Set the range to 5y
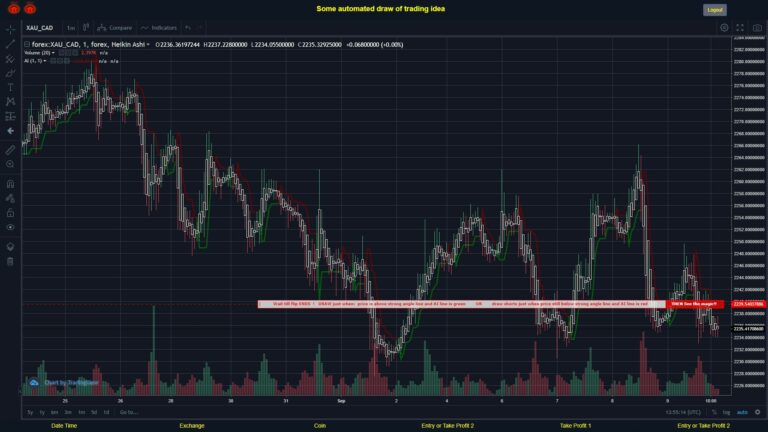 tap(30, 412)
